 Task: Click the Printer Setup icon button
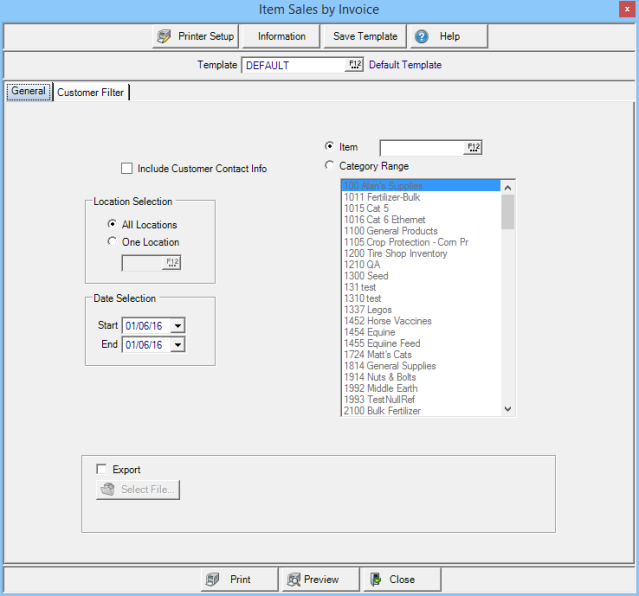point(165,37)
